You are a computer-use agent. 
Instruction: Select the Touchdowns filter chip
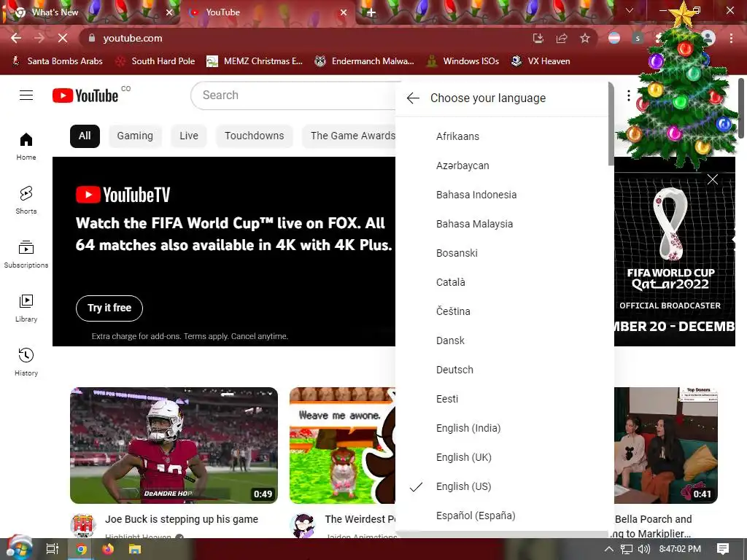255,136
